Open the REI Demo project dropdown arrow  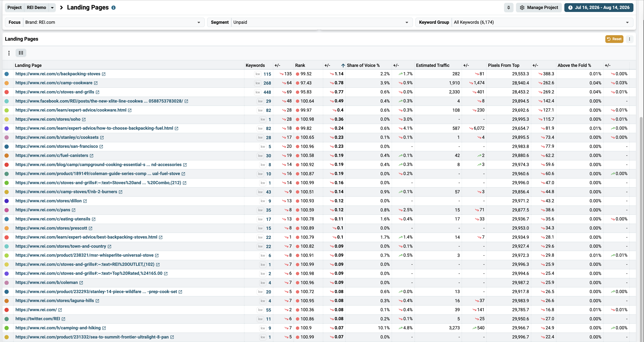[x=52, y=8]
